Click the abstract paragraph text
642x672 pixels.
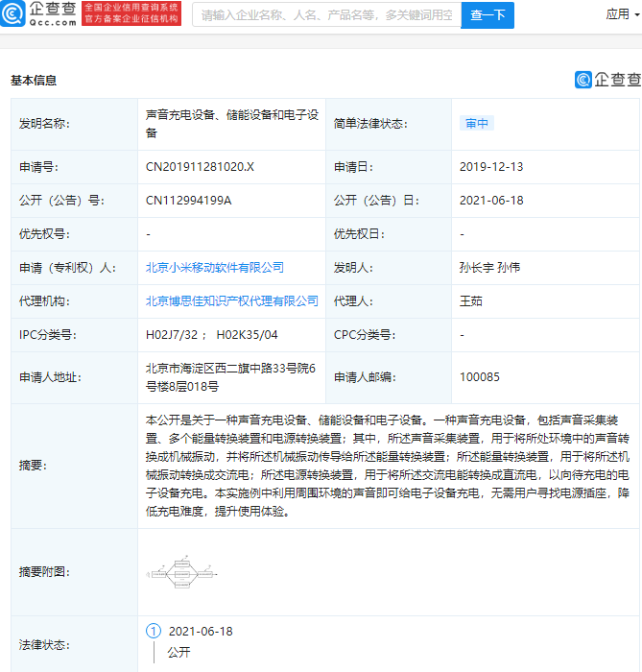click(387, 466)
